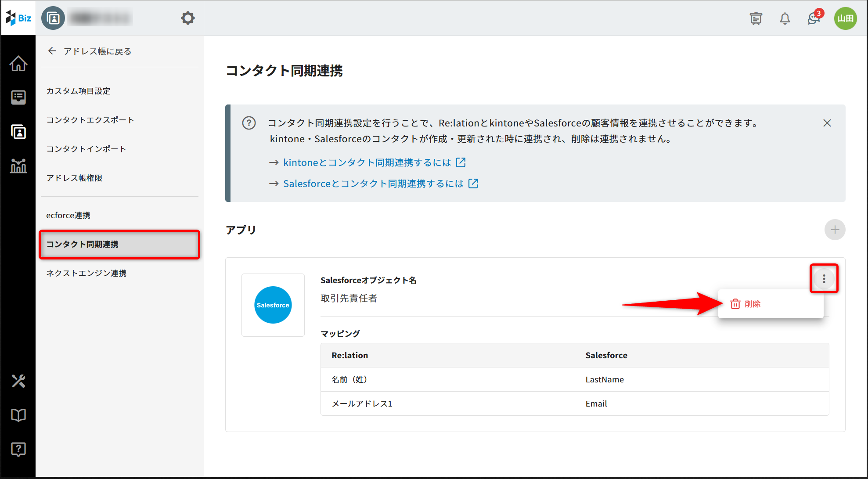Viewport: 868px width, 479px height.
Task: Click the 山田 user avatar
Action: pos(845,18)
